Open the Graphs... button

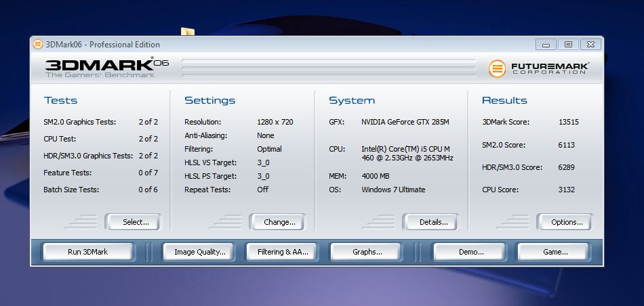[x=365, y=252]
